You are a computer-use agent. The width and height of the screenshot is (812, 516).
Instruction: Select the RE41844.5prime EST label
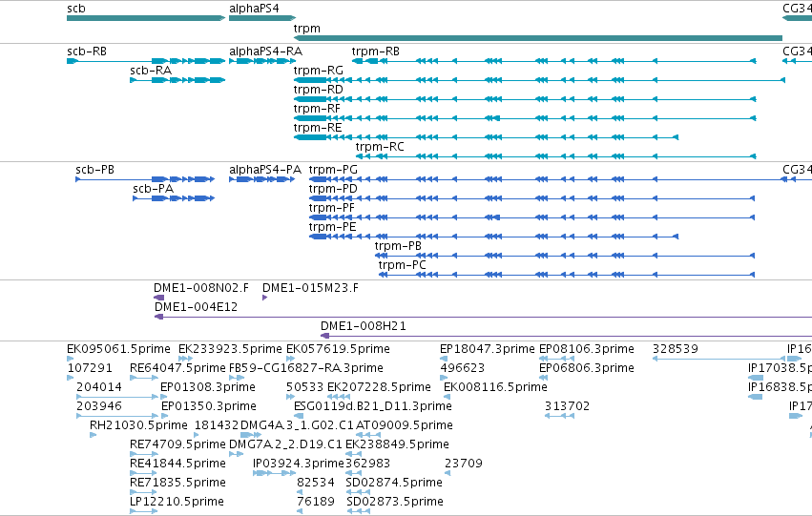point(178,464)
